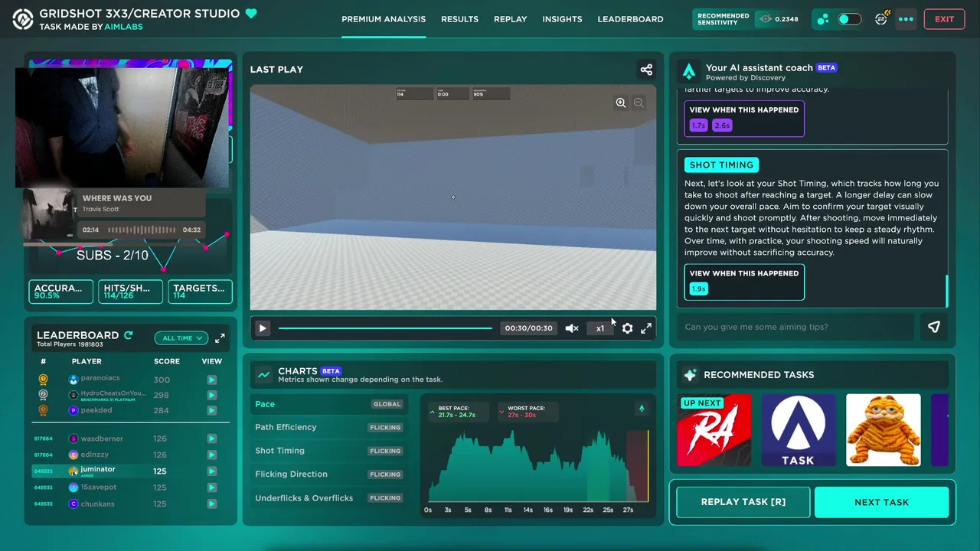Switch to the Premium Analysis tab

384,19
